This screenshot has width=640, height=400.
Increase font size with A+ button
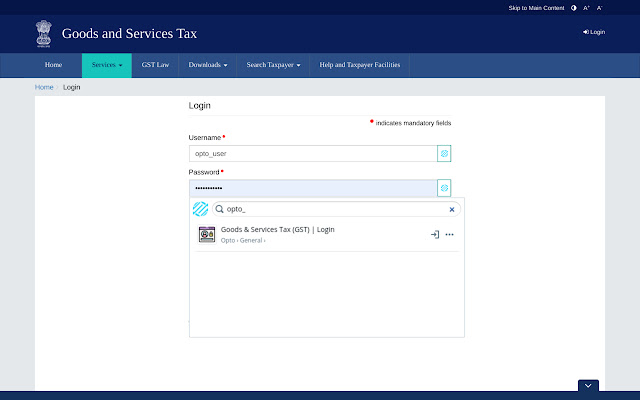pos(587,8)
